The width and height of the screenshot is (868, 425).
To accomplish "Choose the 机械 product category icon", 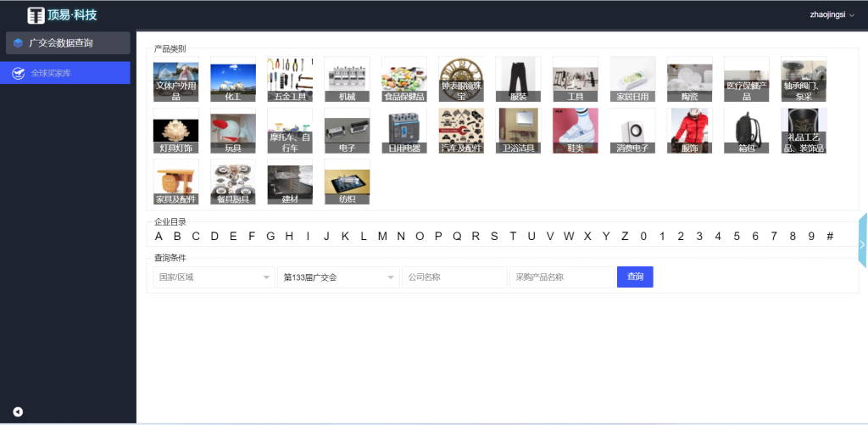I will tap(347, 79).
